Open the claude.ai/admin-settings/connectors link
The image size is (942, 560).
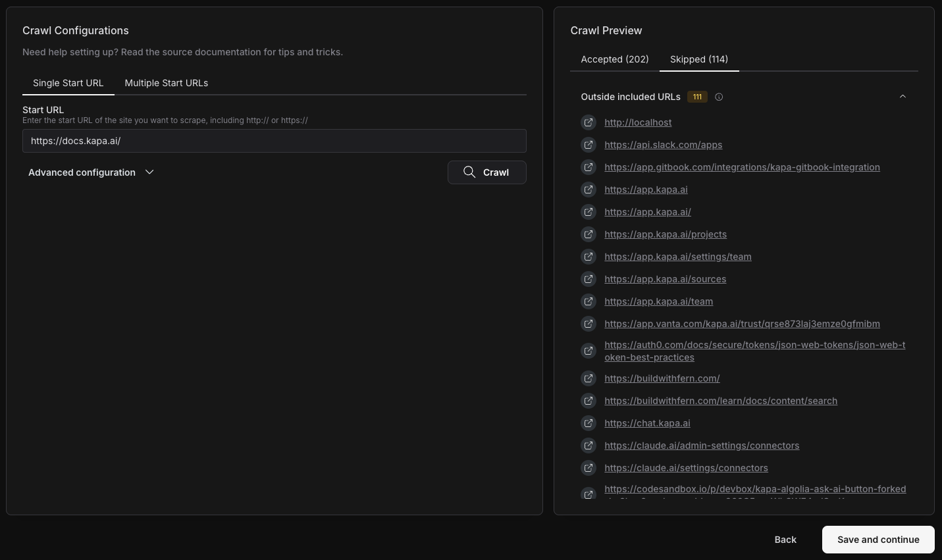click(x=702, y=445)
